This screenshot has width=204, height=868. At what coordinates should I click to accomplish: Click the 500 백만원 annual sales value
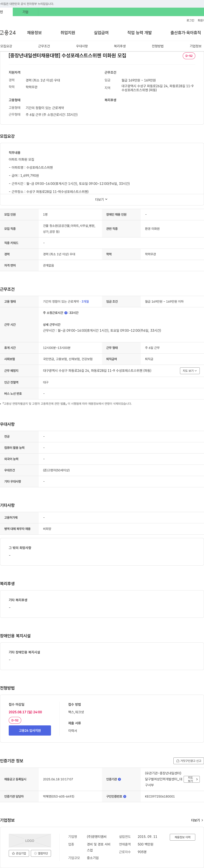pyautogui.click(x=145, y=844)
